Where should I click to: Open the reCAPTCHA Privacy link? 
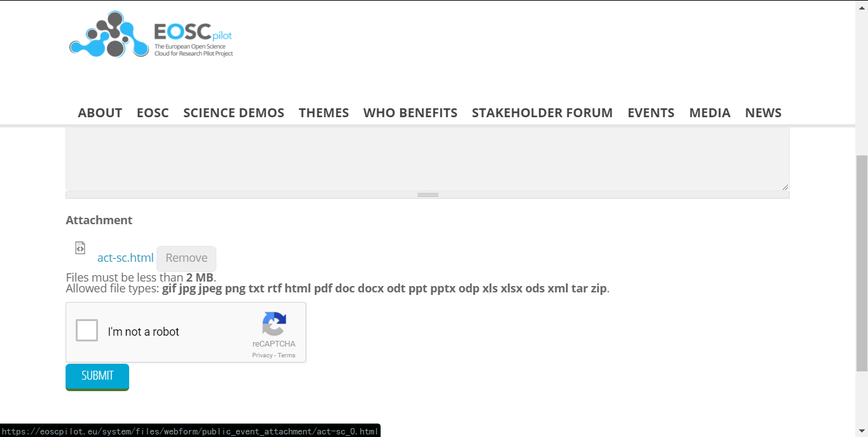coord(263,355)
